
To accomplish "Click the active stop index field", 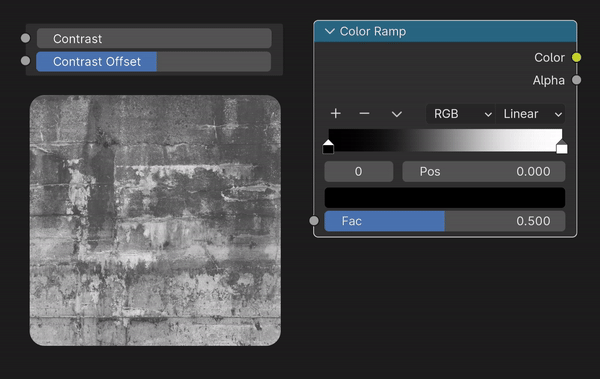I will (359, 172).
